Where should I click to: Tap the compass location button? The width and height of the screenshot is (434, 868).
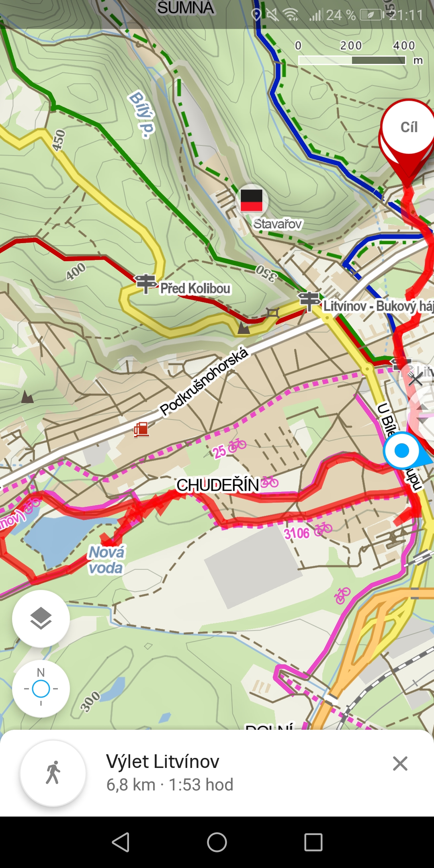point(41,689)
